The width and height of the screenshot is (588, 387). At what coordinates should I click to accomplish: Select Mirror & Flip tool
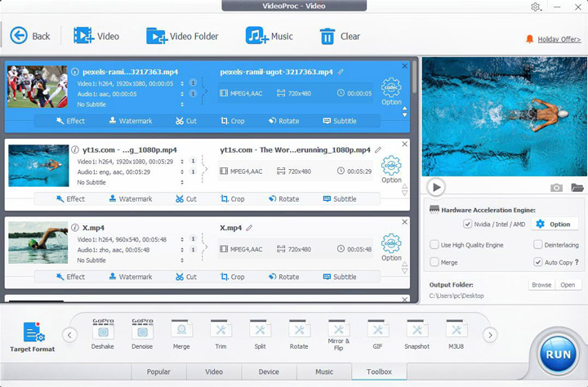(339, 336)
